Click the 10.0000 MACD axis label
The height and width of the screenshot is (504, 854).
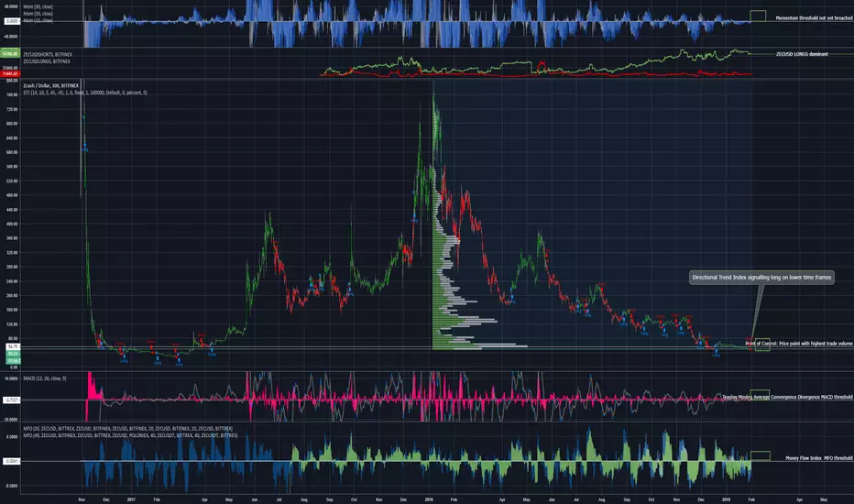11,378
